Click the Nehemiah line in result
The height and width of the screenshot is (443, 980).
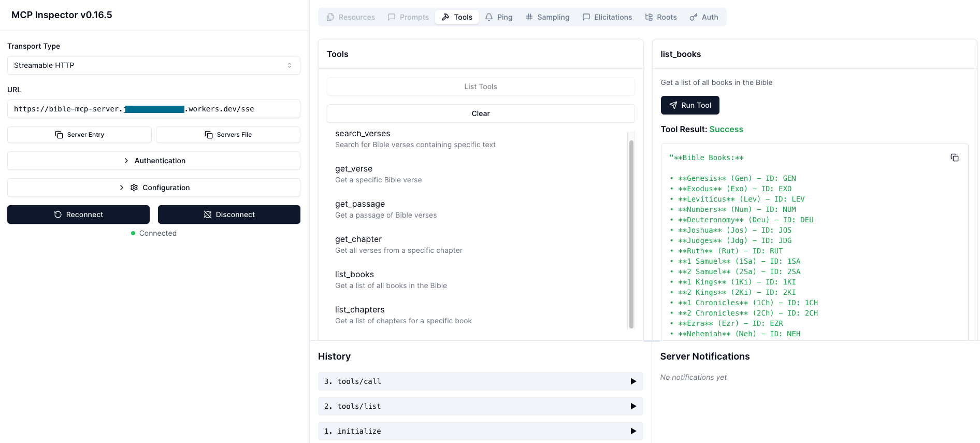735,334
